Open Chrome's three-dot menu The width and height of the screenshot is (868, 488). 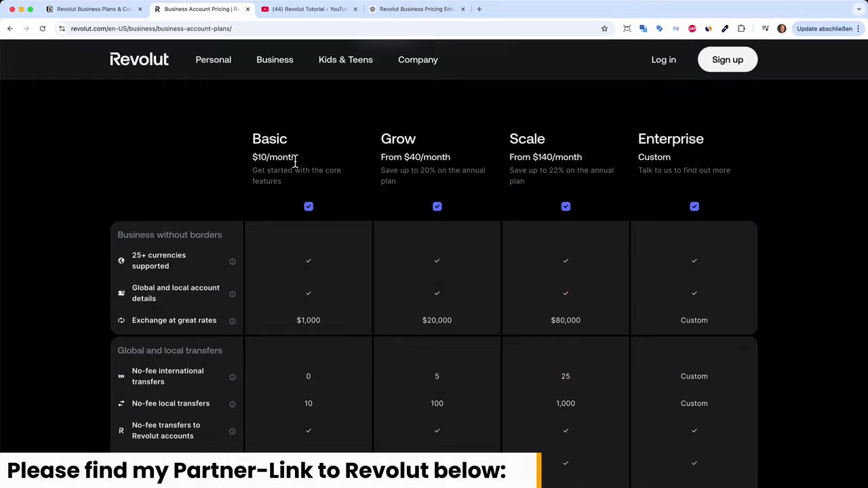pos(859,28)
